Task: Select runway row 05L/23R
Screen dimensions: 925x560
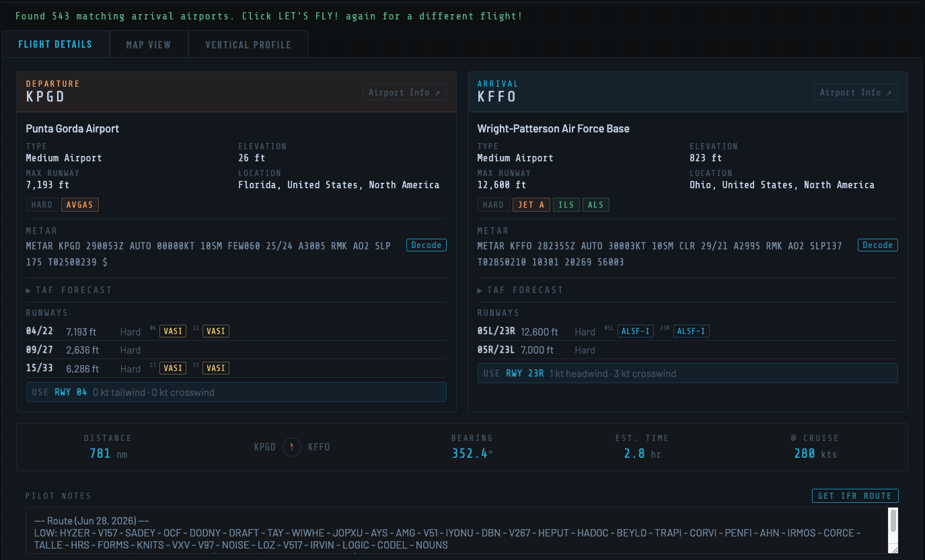Action: pos(688,331)
